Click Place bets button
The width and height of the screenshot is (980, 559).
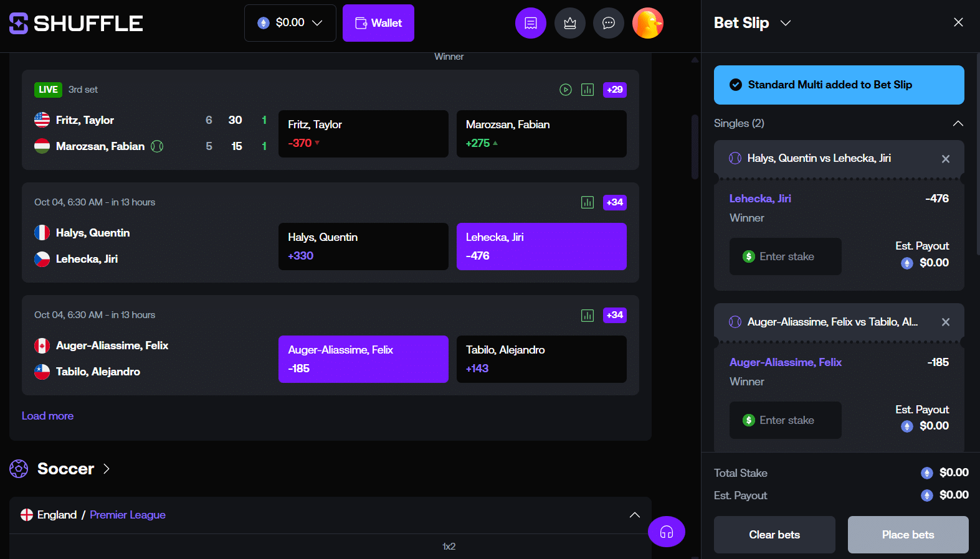(x=908, y=535)
